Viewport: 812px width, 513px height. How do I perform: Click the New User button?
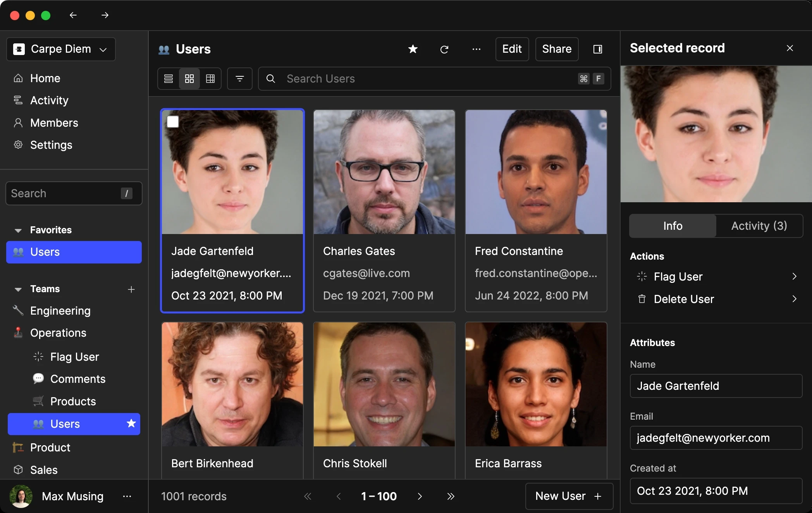[569, 496]
